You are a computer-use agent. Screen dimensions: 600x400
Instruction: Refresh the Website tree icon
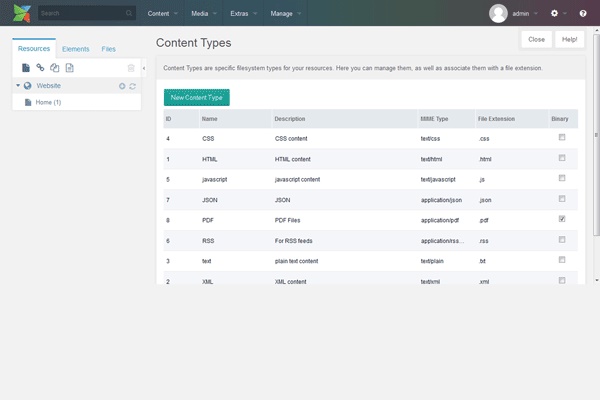point(132,86)
